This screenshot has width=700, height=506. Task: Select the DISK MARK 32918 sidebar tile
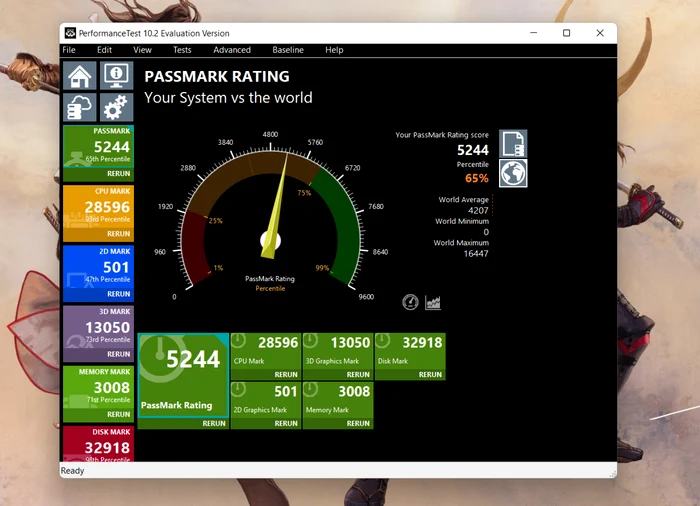pyautogui.click(x=98, y=443)
